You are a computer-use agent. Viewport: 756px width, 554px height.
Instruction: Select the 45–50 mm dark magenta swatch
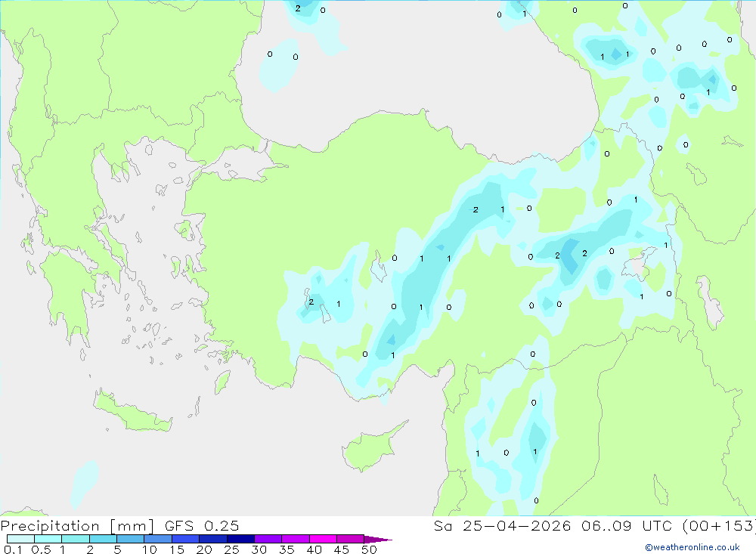(x=351, y=539)
